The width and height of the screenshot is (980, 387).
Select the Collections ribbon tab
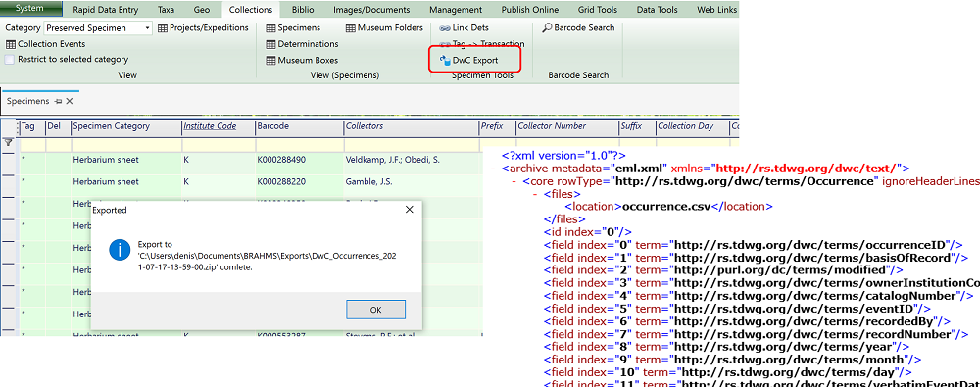pyautogui.click(x=251, y=10)
